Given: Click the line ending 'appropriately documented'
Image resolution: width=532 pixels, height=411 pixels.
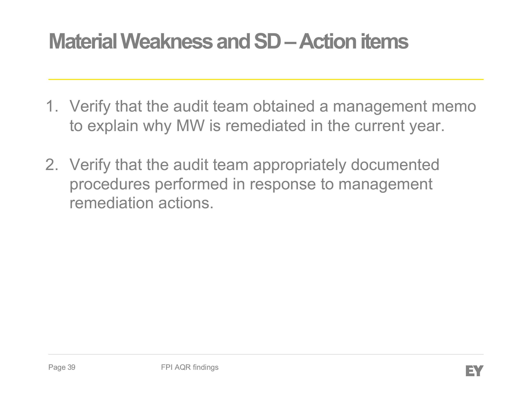Looking at the screenshot, I should pos(254,165).
